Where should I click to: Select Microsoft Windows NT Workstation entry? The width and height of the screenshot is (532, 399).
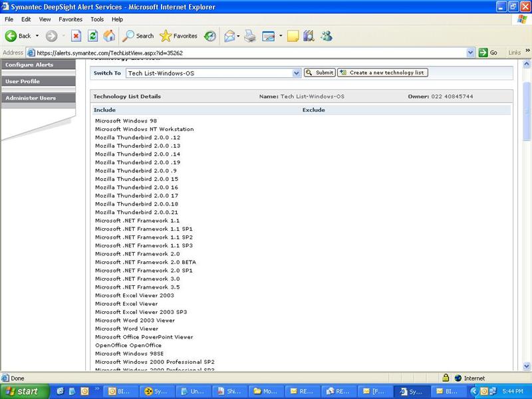(144, 129)
